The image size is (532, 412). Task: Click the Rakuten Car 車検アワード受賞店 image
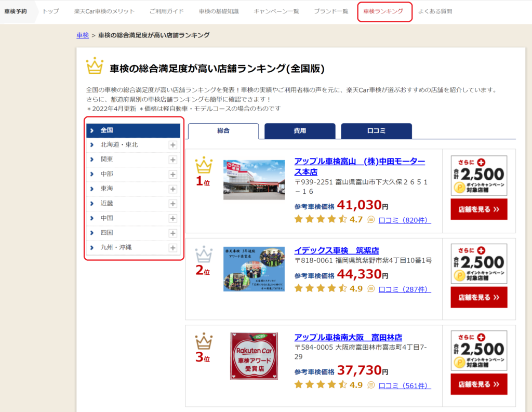254,356
